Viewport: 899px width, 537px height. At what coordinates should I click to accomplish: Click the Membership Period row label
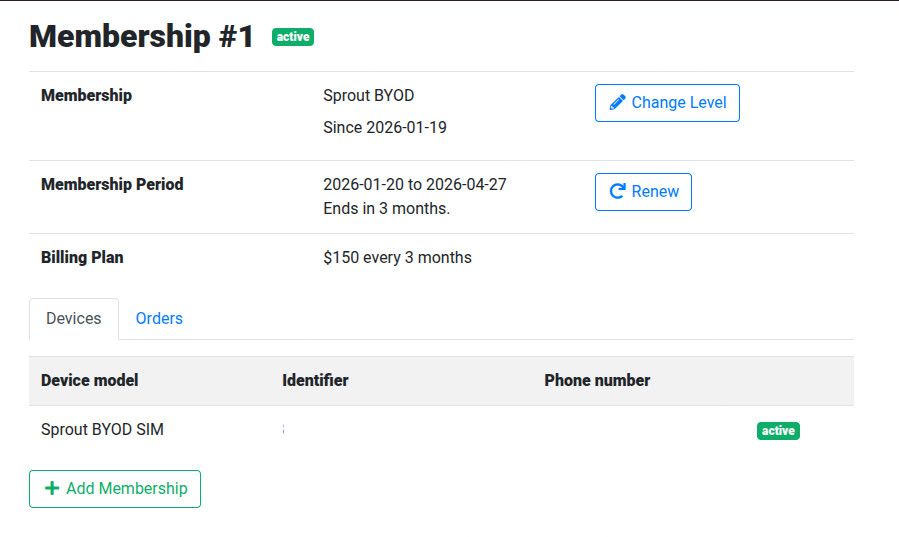point(112,184)
